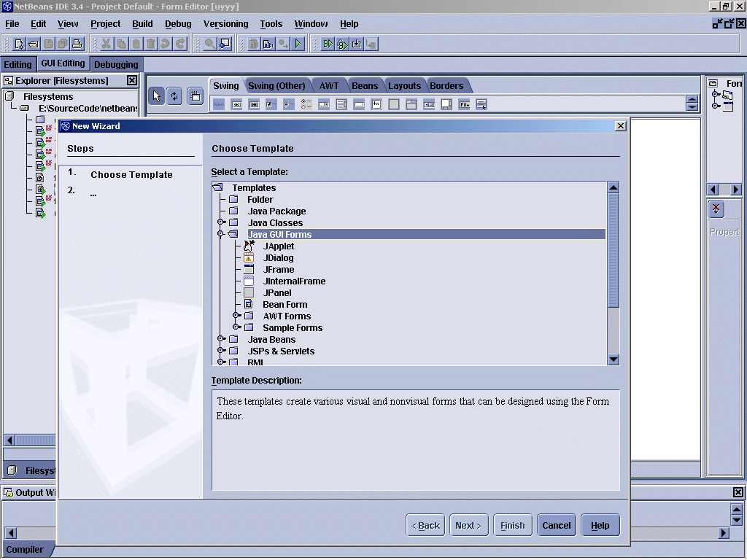Click the template list scrollbar thumb
The width and height of the screenshot is (747, 560).
(614, 251)
